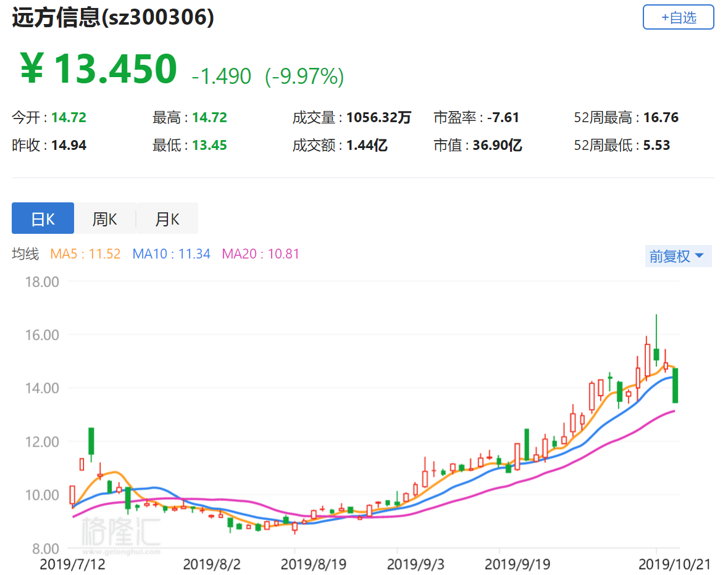This screenshot has width=728, height=575.
Task: Click the 最高 value 14.72
Action: pos(209,117)
